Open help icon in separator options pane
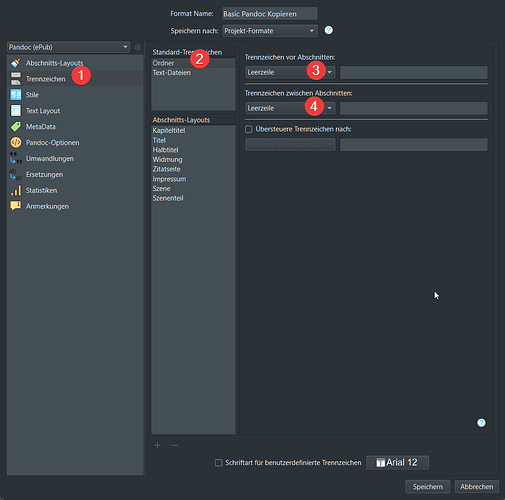 (481, 423)
